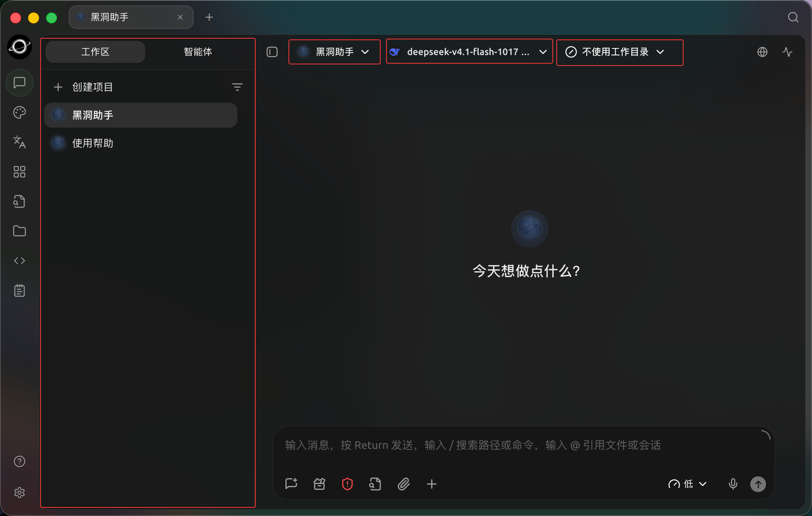This screenshot has height=516, width=812.
Task: Click the red shield warning icon
Action: pyautogui.click(x=347, y=484)
